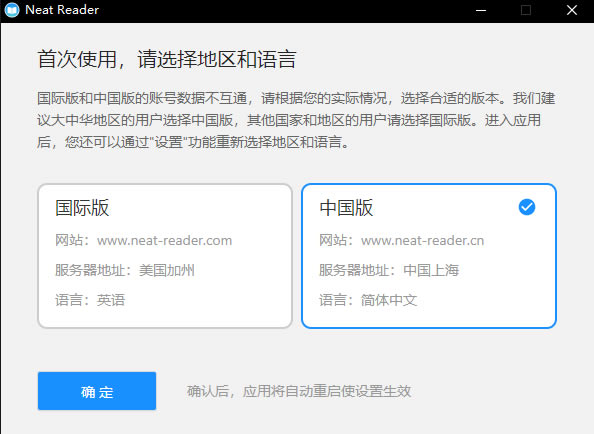Click the disabled maximize window icon
This screenshot has height=434, width=594.
click(x=526, y=10)
